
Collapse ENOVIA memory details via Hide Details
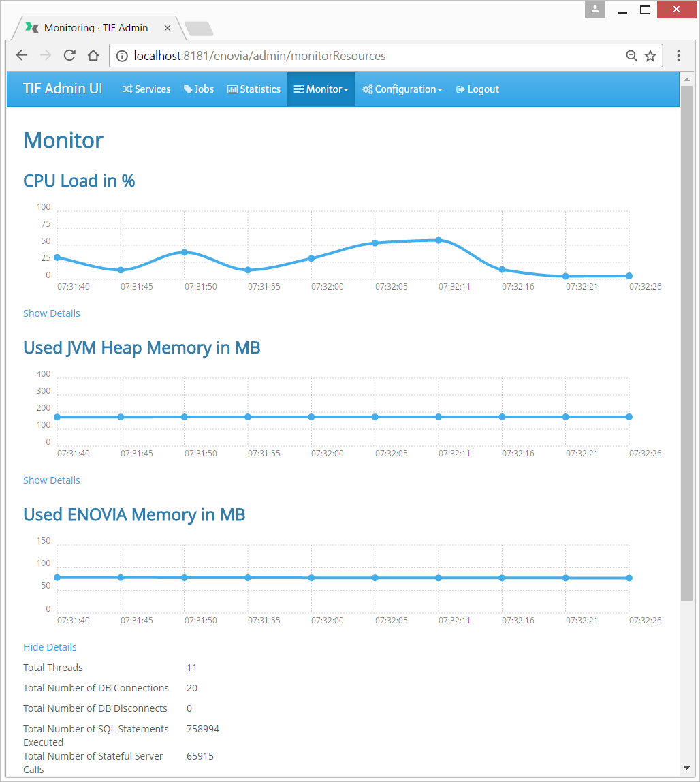50,647
